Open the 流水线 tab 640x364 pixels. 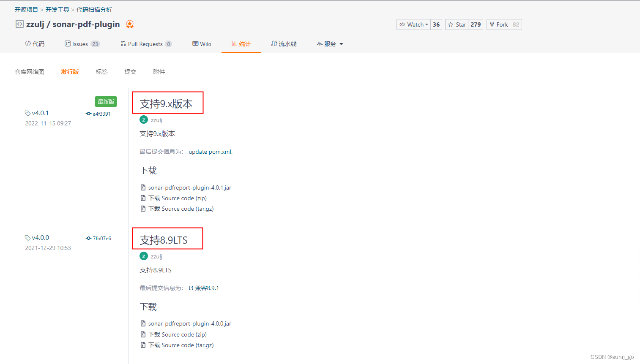[x=284, y=44]
